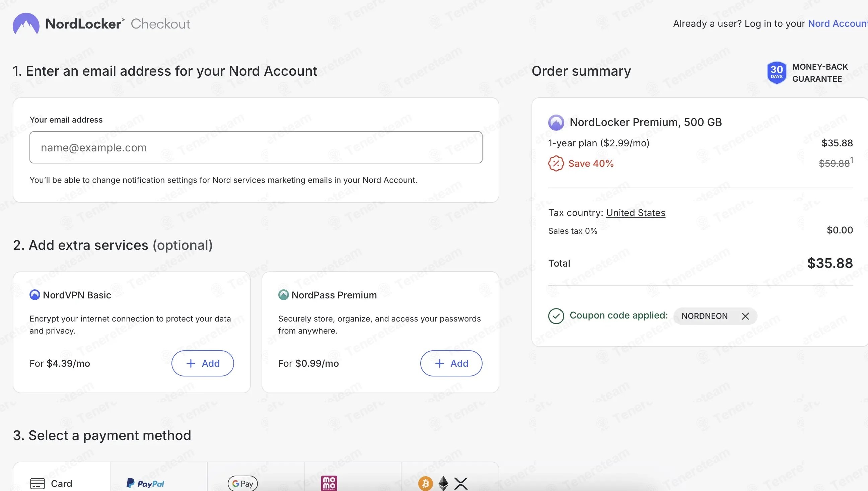
Task: Change the tax country United States
Action: click(636, 213)
